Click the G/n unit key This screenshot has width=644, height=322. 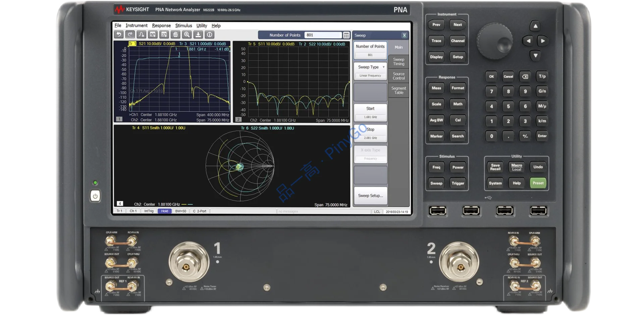tap(542, 91)
